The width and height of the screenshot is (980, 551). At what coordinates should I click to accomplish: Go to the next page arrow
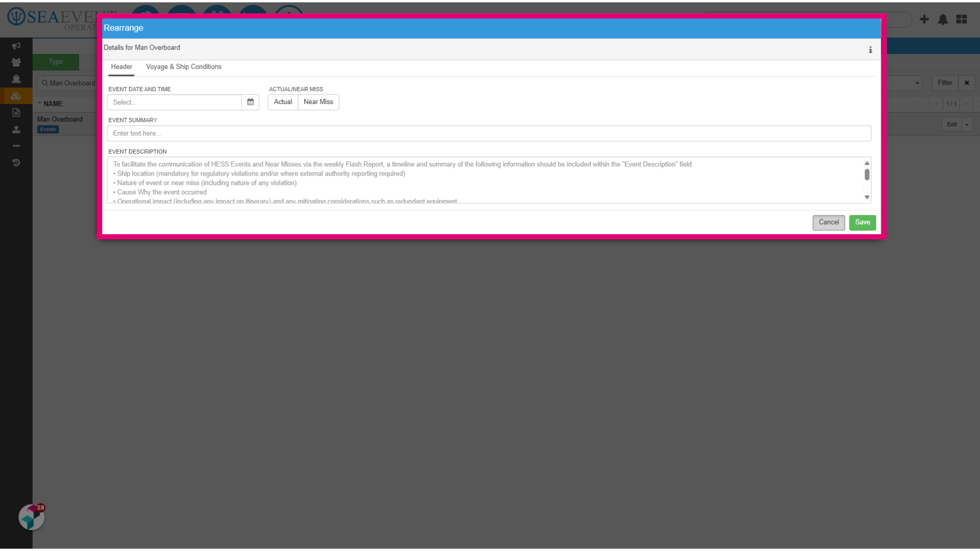[966, 104]
